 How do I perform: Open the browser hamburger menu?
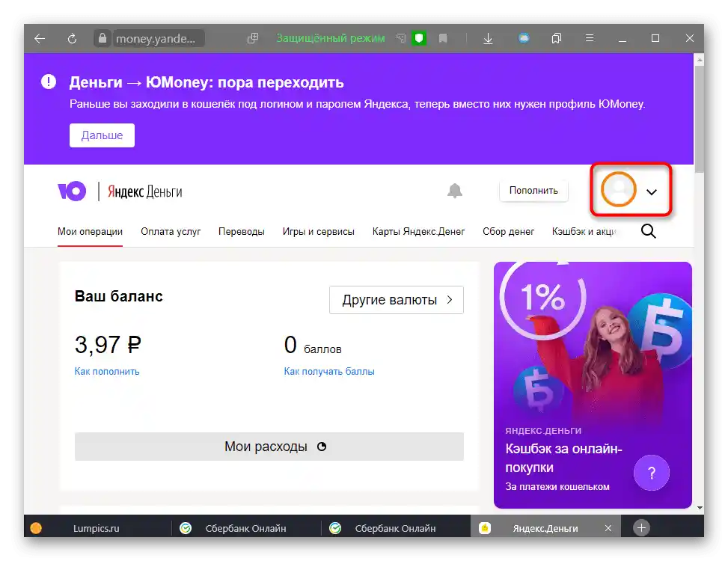(x=589, y=38)
